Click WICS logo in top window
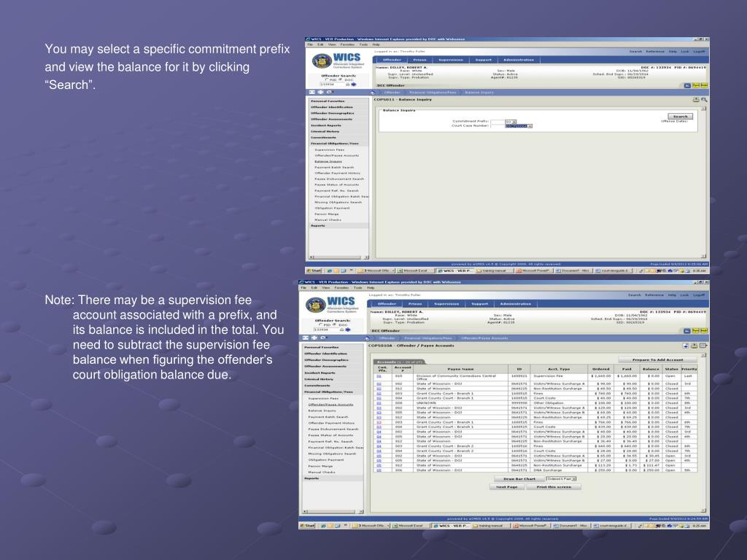 pyautogui.click(x=338, y=61)
